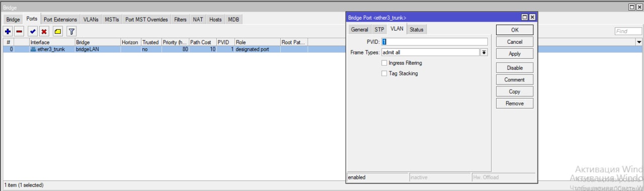Open column selector dropdown arrow in table
This screenshot has width=644, height=191.
pyautogui.click(x=639, y=42)
